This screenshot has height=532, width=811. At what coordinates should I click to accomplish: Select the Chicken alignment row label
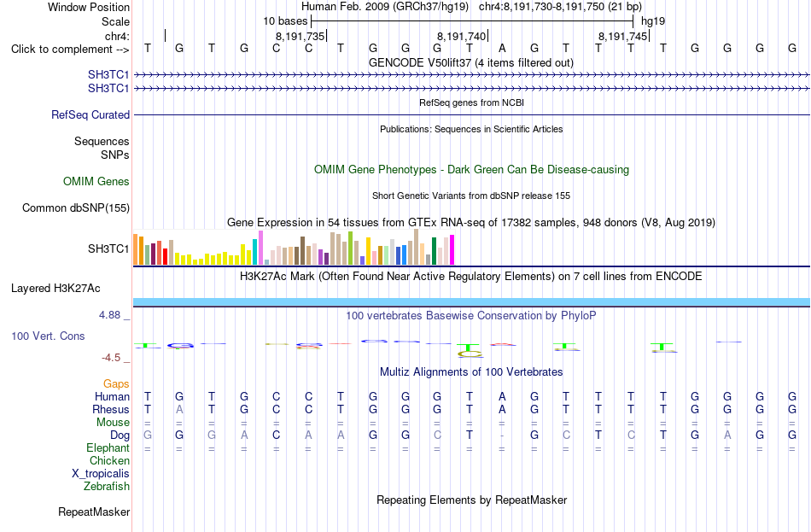click(109, 460)
